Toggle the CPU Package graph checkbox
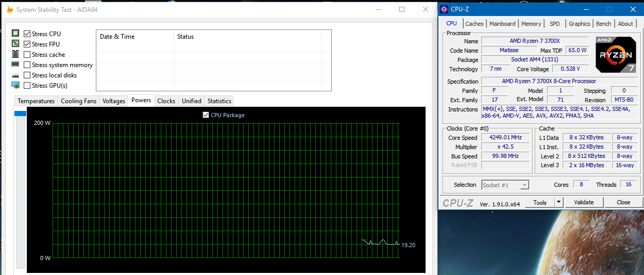This screenshot has width=644, height=275. (206, 115)
